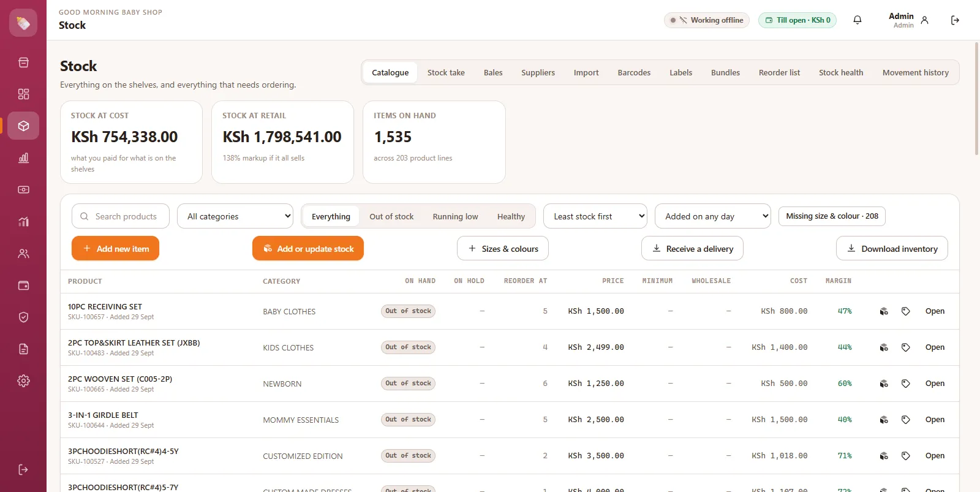
Task: Open the archive box sidebar icon
Action: [23, 62]
